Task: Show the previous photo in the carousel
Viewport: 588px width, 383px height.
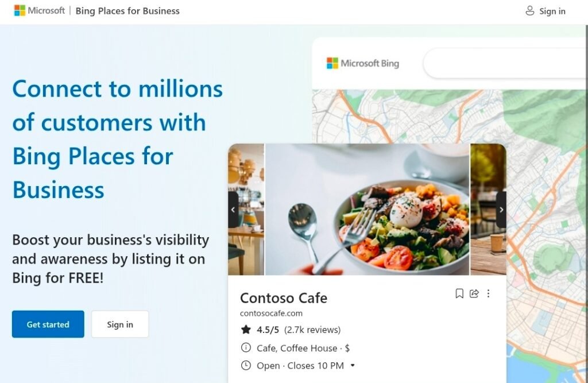Action: [x=233, y=210]
